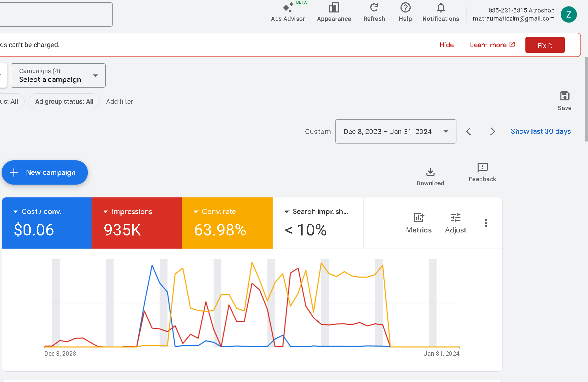View Notifications bell

441,12
